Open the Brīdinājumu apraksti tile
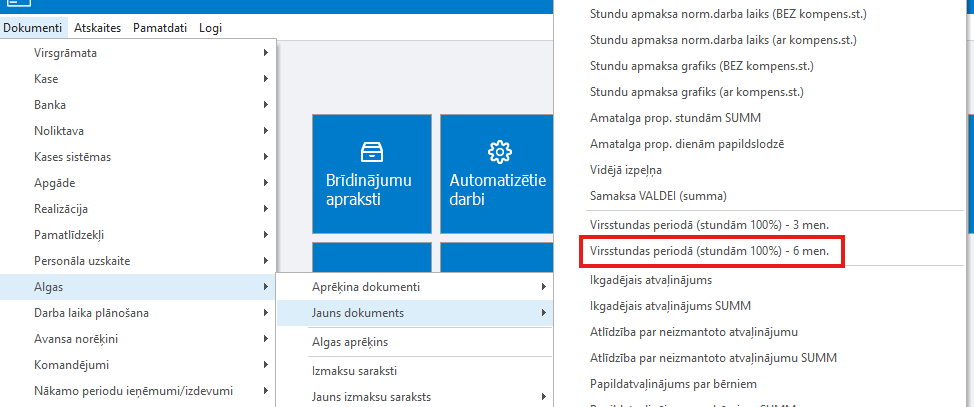 pos(371,173)
